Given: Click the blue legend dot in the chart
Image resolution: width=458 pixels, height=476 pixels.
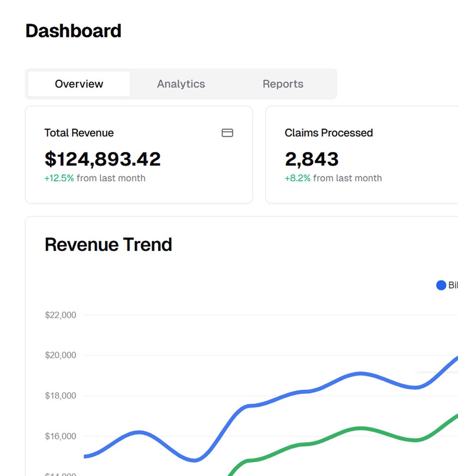Looking at the screenshot, I should [441, 285].
